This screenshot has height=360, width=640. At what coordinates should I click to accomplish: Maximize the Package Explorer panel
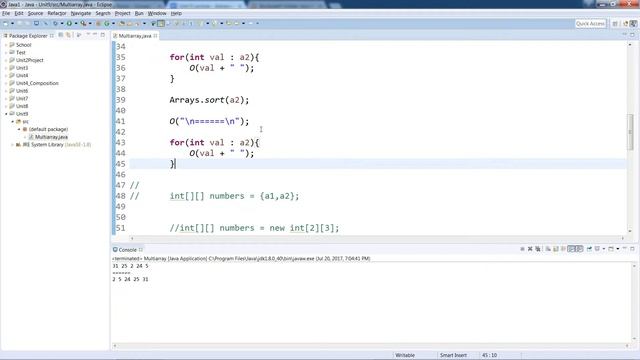click(102, 35)
